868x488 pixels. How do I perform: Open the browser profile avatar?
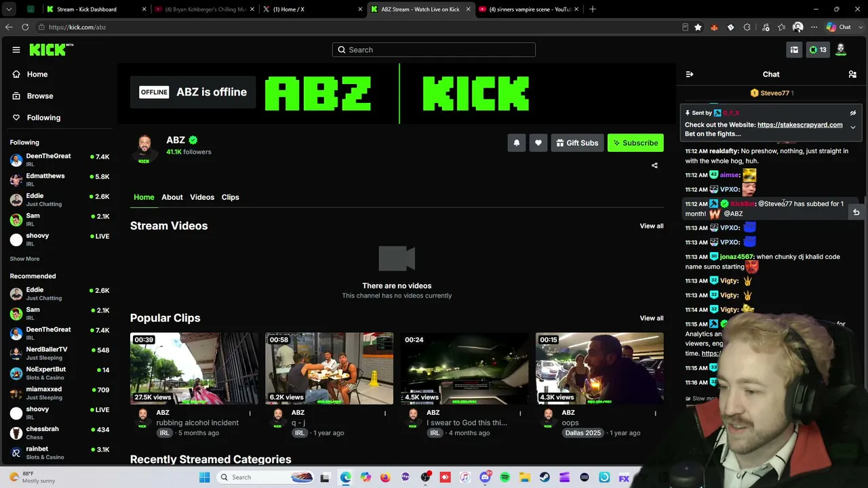798,27
